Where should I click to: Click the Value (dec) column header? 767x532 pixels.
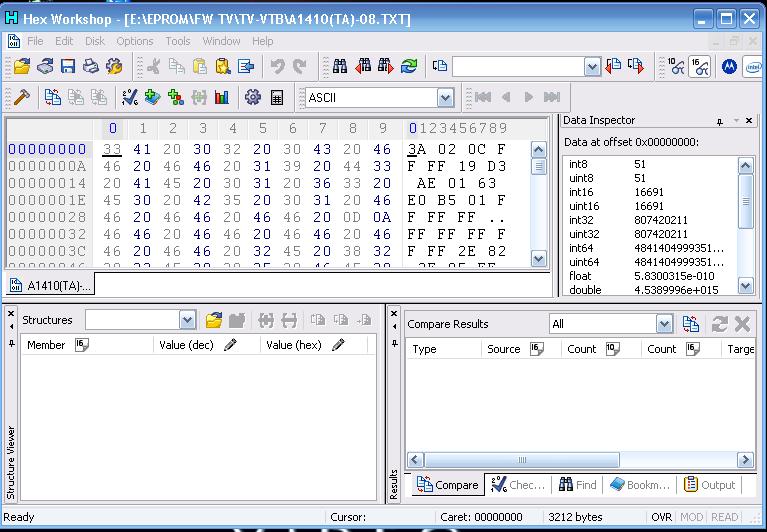207,345
